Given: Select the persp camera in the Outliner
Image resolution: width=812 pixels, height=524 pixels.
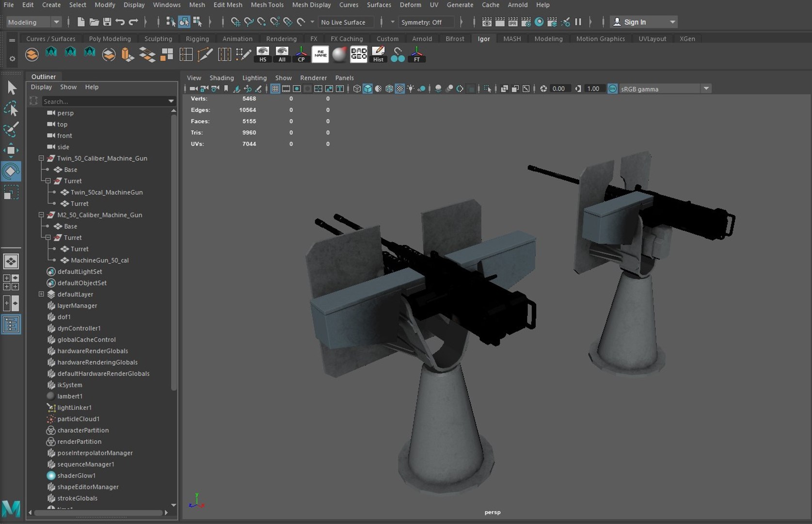Looking at the screenshot, I should tap(65, 113).
